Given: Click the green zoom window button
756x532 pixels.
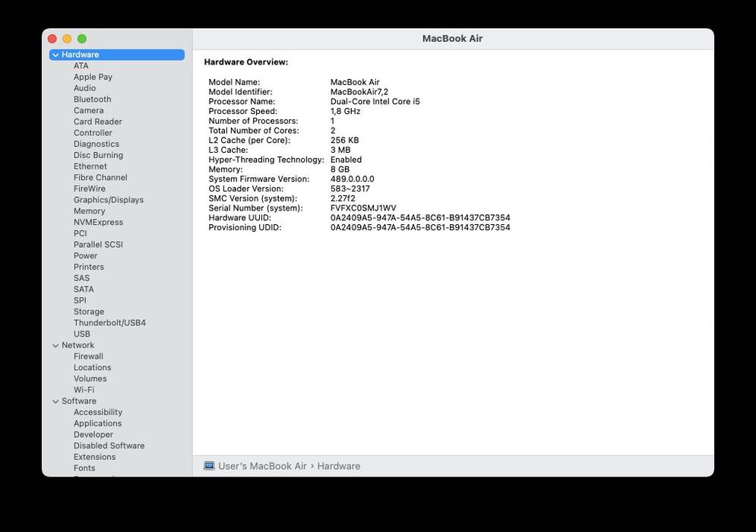Looking at the screenshot, I should tap(82, 39).
